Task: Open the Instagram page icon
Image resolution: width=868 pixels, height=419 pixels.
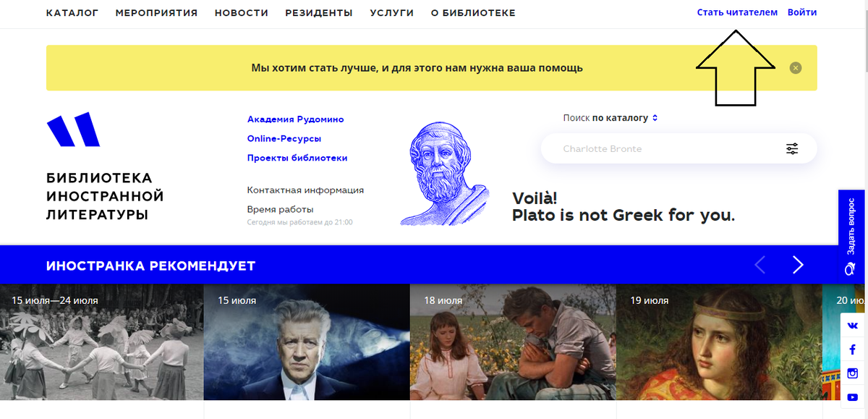Action: (x=853, y=373)
